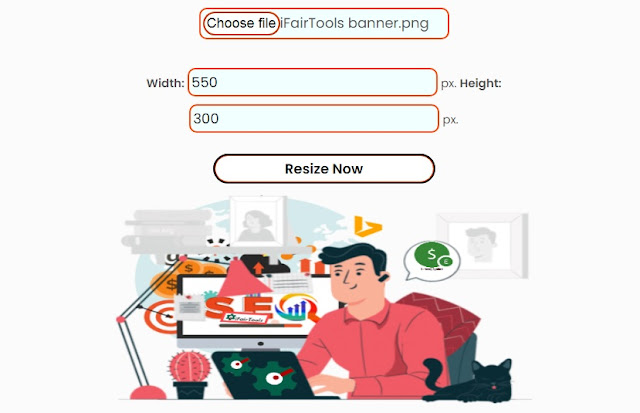Image resolution: width=640 pixels, height=413 pixels.
Task: Click the framed woman portrait on shelf
Action: (x=257, y=221)
